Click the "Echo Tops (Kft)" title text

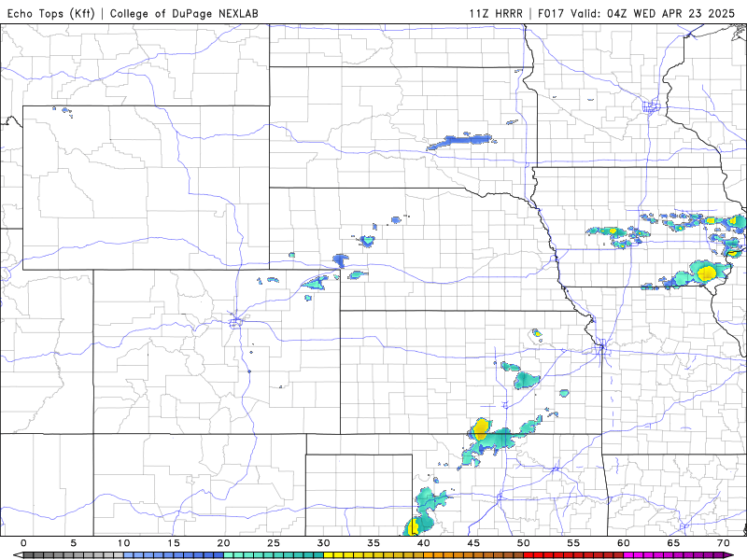[51, 13]
